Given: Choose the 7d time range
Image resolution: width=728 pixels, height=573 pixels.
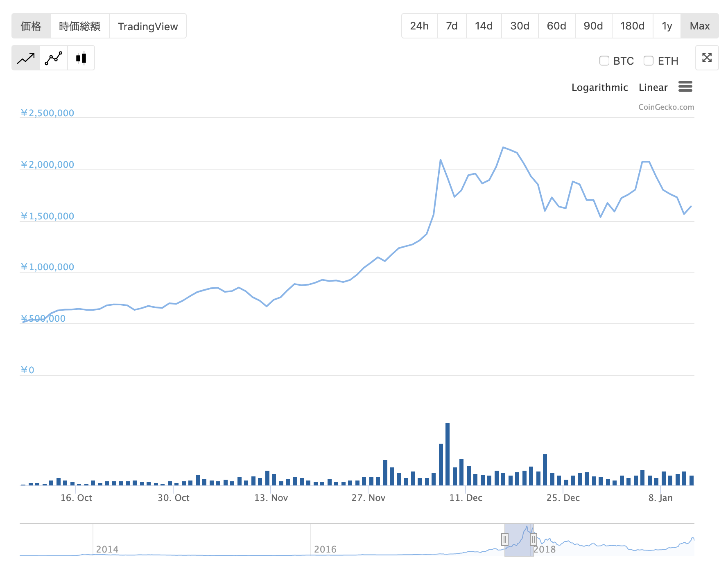Looking at the screenshot, I should pos(452,26).
